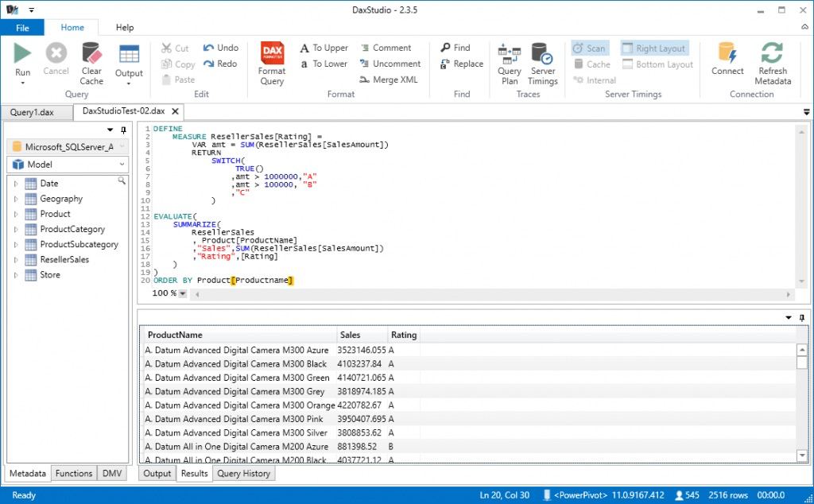The height and width of the screenshot is (504, 814).
Task: Open the metadata panel options dropdown arrow
Action: 110,130
